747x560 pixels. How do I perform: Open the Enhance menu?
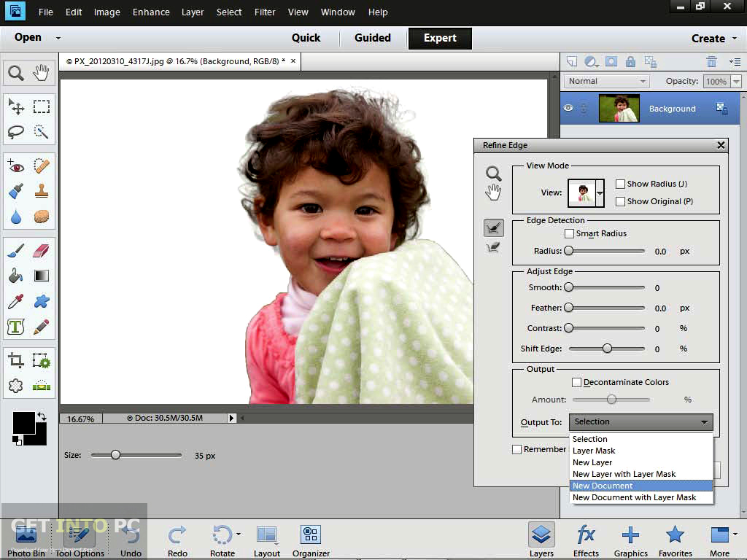[151, 12]
